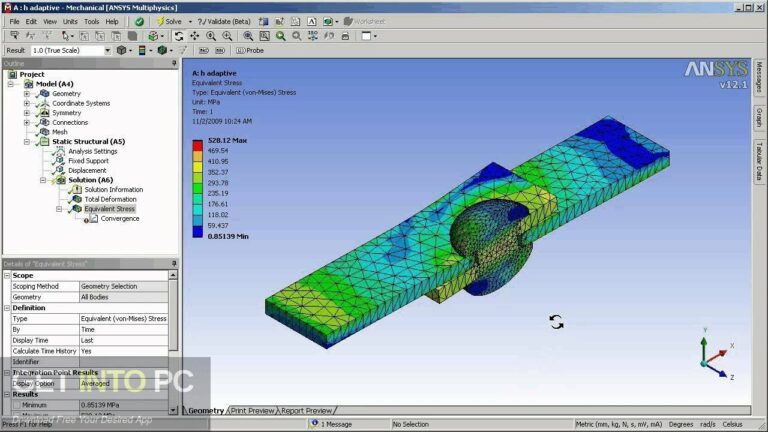Click the New Figure or Image icon
This screenshot has width=768, height=432.
point(328,22)
